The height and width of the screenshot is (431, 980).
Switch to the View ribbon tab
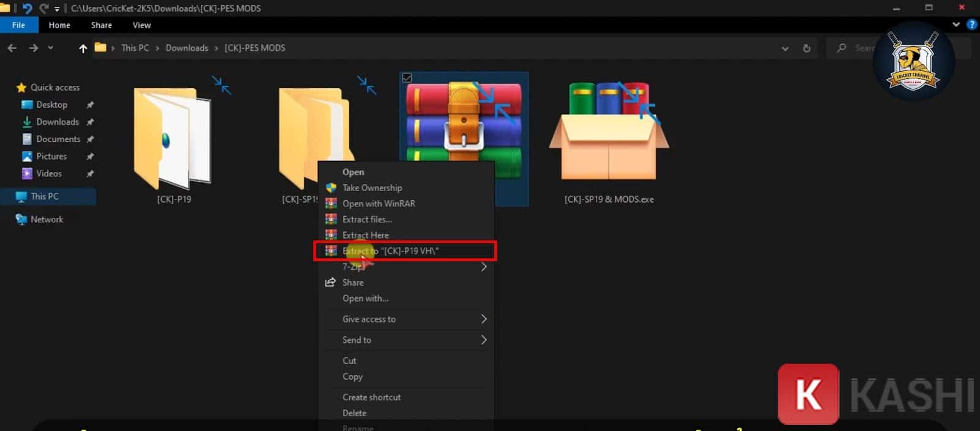pos(141,25)
